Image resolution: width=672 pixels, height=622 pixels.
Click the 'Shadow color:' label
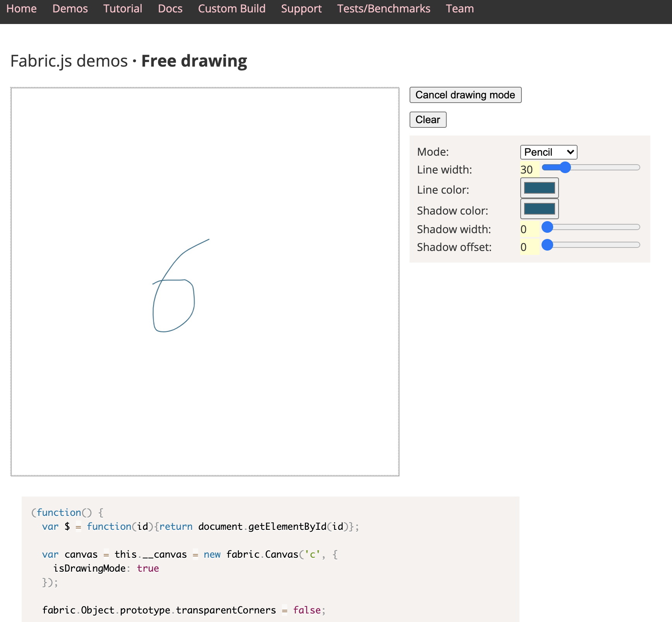pyautogui.click(x=453, y=211)
